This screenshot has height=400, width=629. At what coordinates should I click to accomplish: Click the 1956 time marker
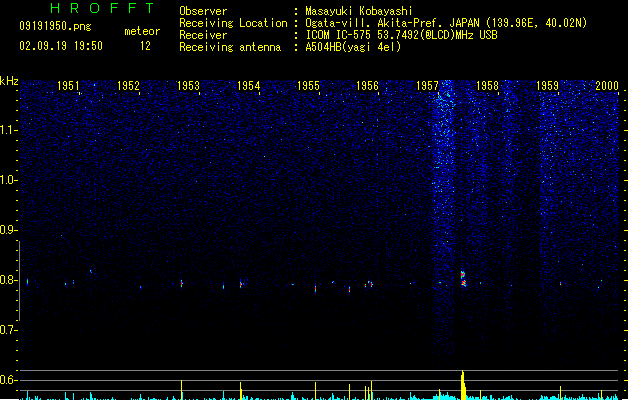[x=367, y=86]
